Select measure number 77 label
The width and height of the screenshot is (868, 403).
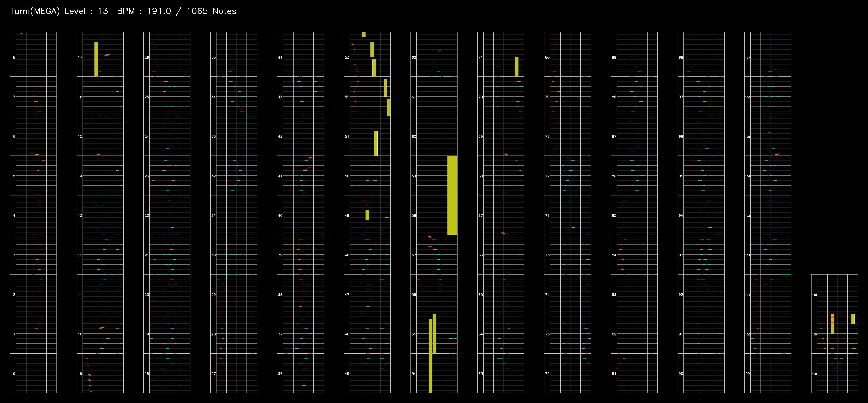(547, 176)
